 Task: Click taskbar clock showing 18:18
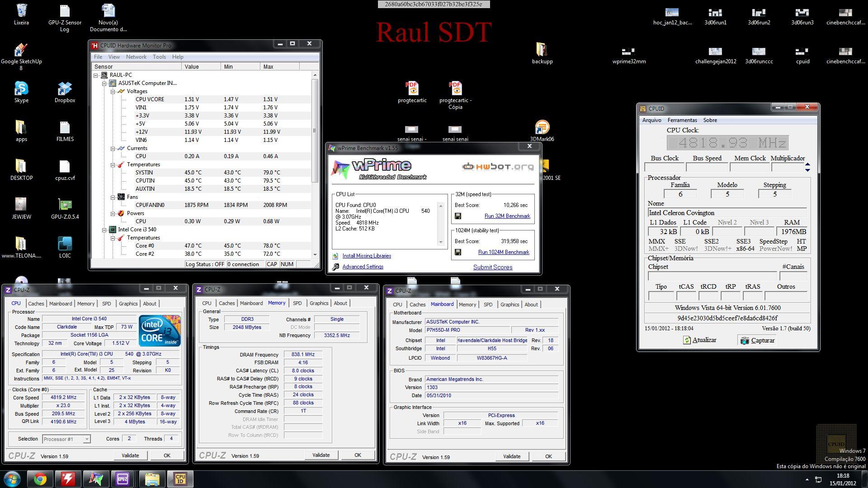(x=843, y=479)
